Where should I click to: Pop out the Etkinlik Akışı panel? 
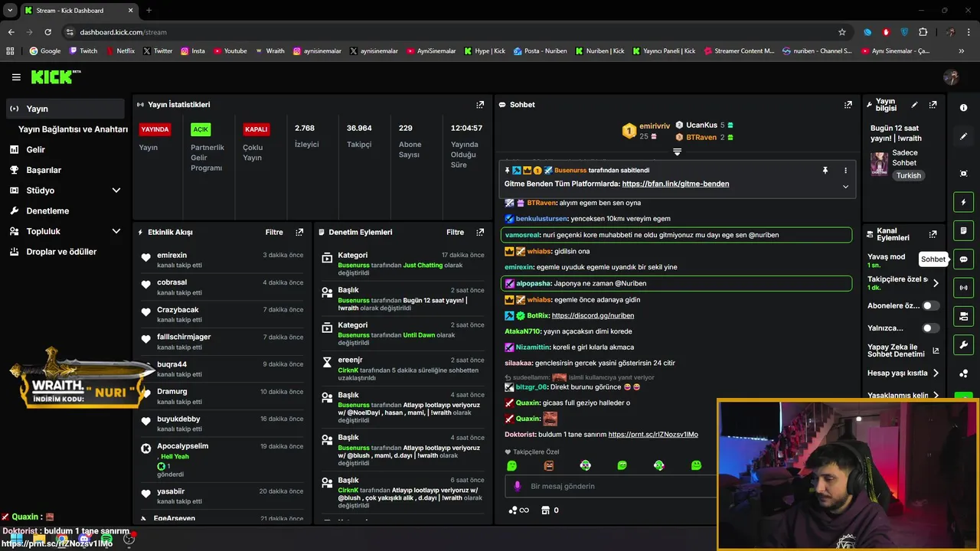[299, 232]
